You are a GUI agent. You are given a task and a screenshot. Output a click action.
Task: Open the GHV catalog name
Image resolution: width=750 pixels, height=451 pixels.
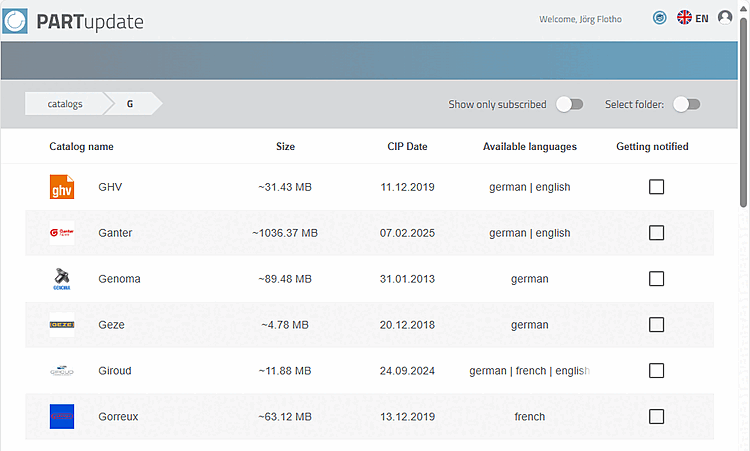coord(110,187)
